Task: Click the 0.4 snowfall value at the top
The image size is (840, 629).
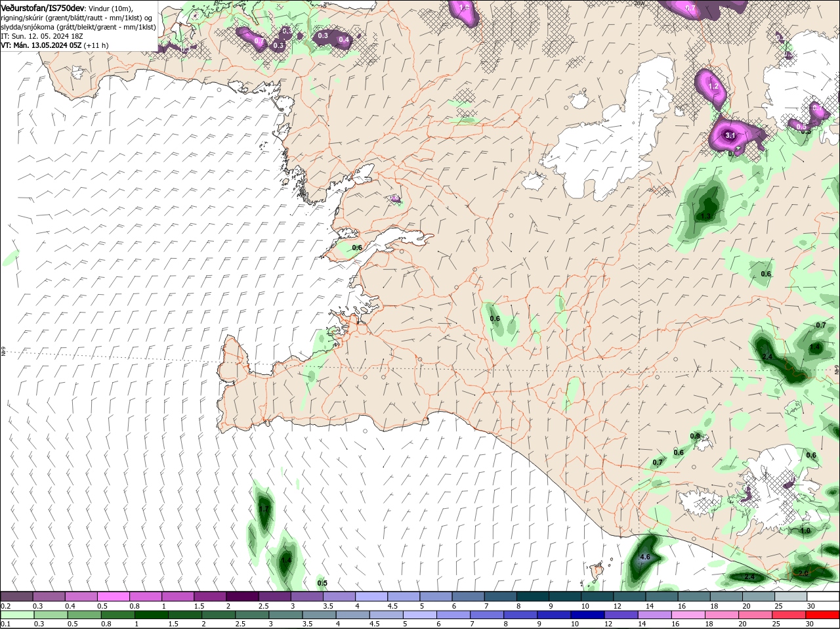Action: [343, 40]
